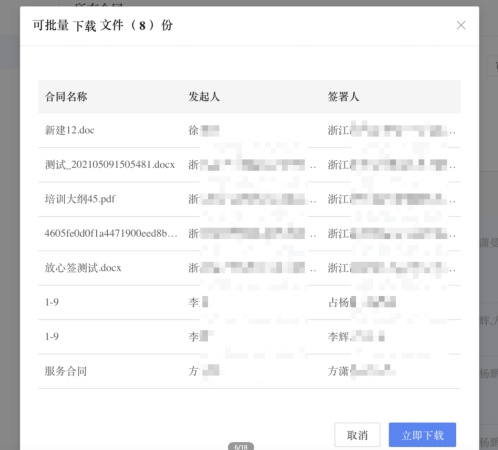Viewport: 498px width, 450px height.
Task: Click the page indicator badge at bottom
Action: [x=241, y=446]
